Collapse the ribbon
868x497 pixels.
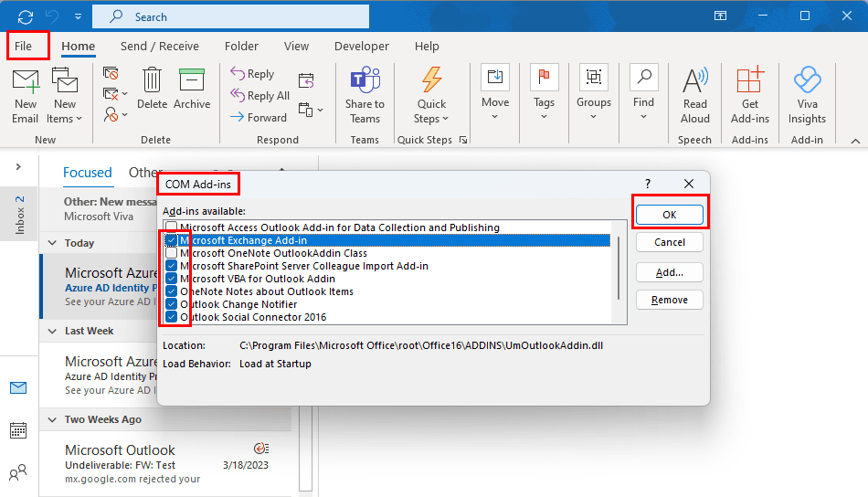coord(855,141)
